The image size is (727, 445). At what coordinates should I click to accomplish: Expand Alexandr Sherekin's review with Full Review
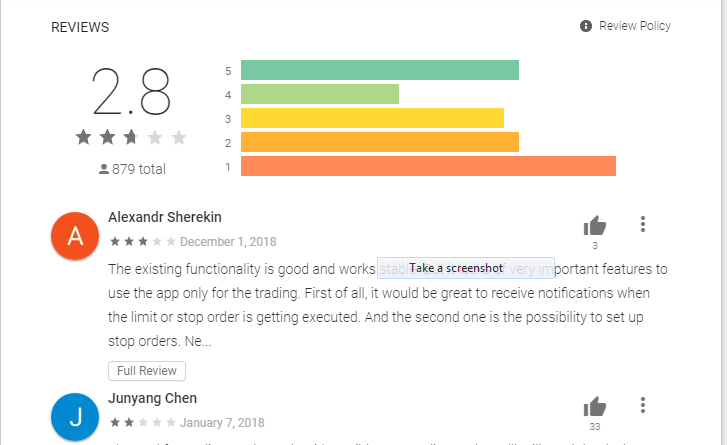point(147,371)
